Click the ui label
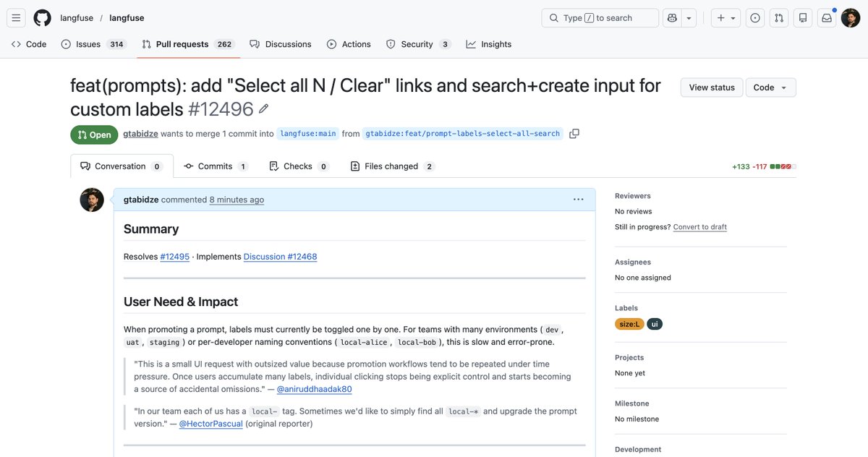 pos(655,324)
